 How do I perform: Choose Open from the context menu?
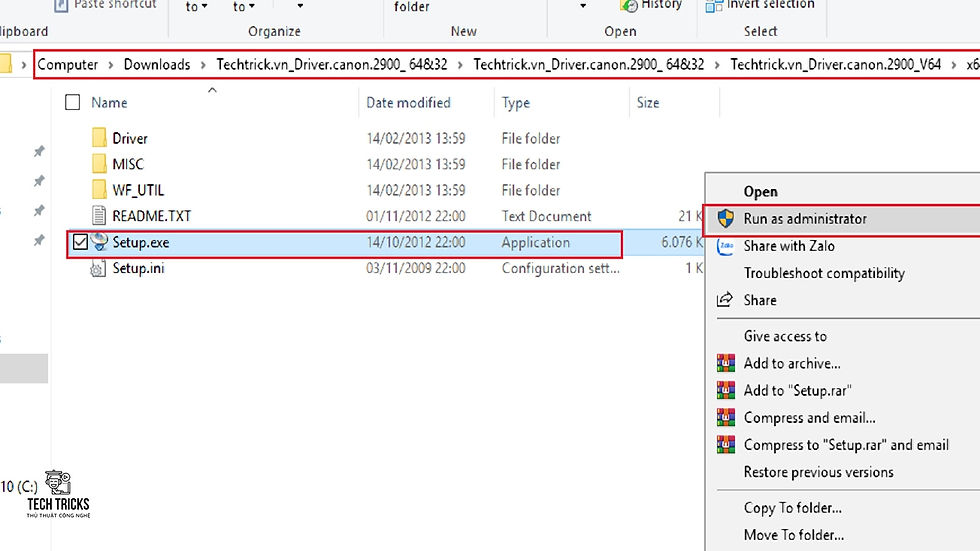(761, 192)
